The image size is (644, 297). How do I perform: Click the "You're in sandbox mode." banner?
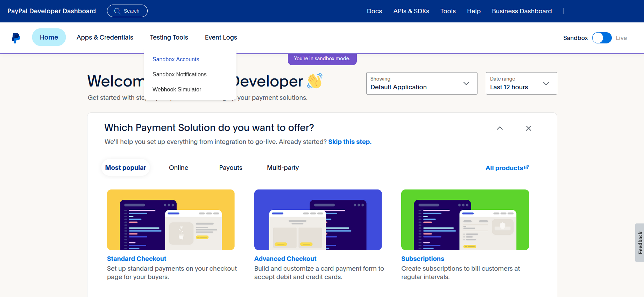tap(322, 59)
